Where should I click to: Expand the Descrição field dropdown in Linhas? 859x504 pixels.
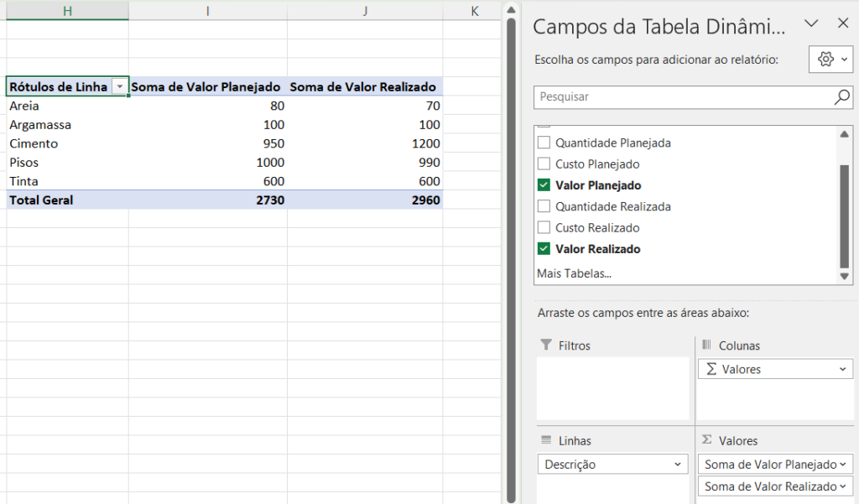pyautogui.click(x=678, y=465)
